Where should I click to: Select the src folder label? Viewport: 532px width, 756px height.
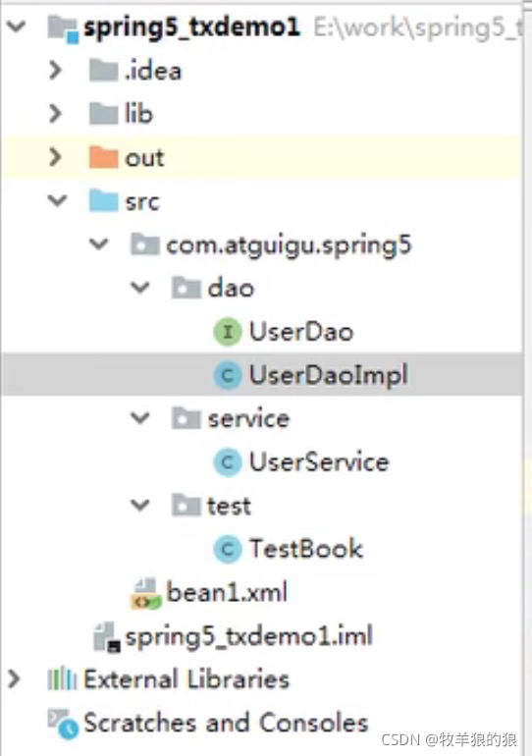click(x=142, y=201)
